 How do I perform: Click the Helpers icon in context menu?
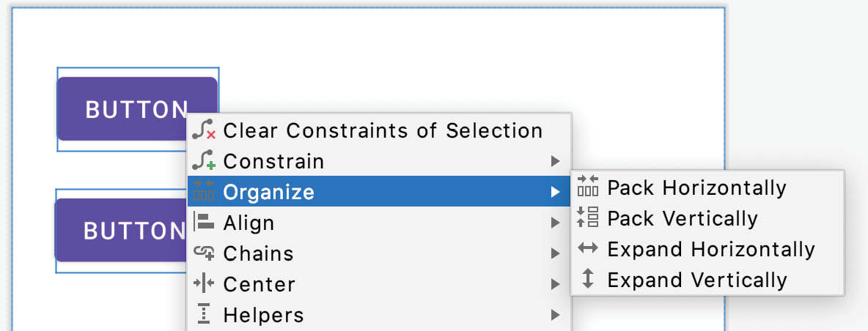[205, 314]
